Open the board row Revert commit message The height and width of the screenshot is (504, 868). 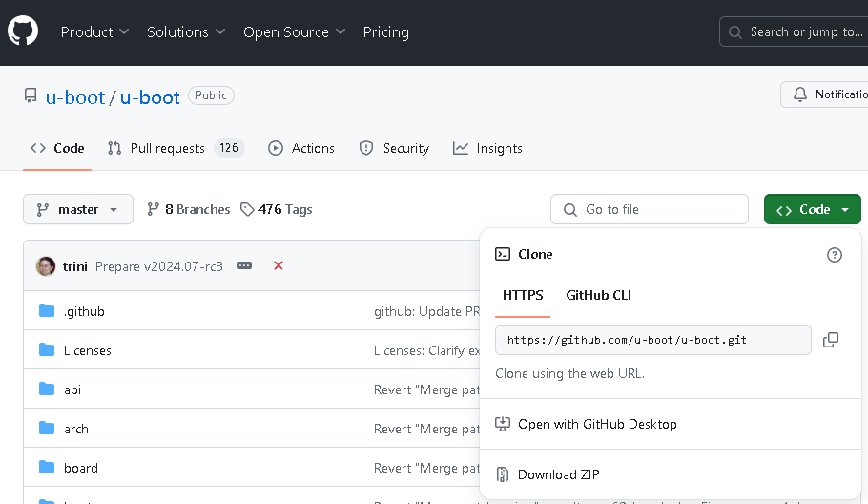pyautogui.click(x=426, y=468)
